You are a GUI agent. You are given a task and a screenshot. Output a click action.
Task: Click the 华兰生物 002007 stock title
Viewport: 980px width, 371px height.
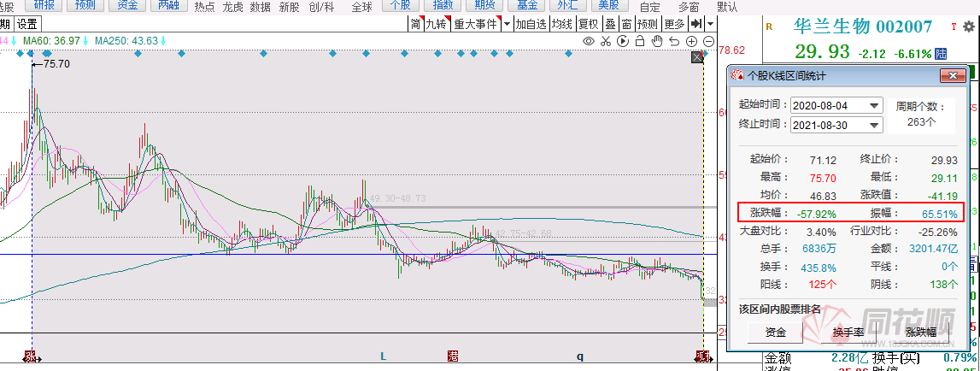(863, 26)
